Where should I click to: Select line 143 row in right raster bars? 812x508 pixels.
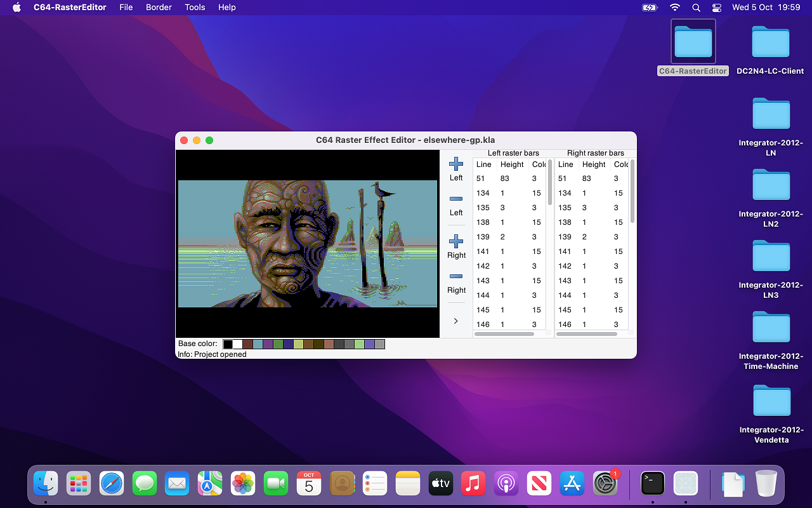[592, 281]
